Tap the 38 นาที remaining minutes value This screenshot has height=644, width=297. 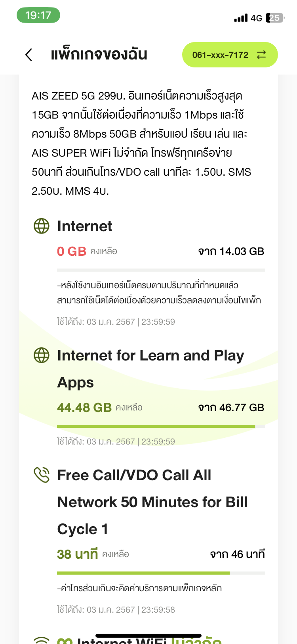77,554
